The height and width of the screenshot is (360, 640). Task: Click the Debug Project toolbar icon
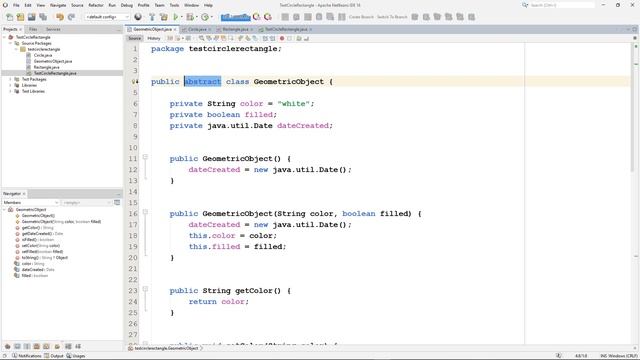tap(189, 17)
